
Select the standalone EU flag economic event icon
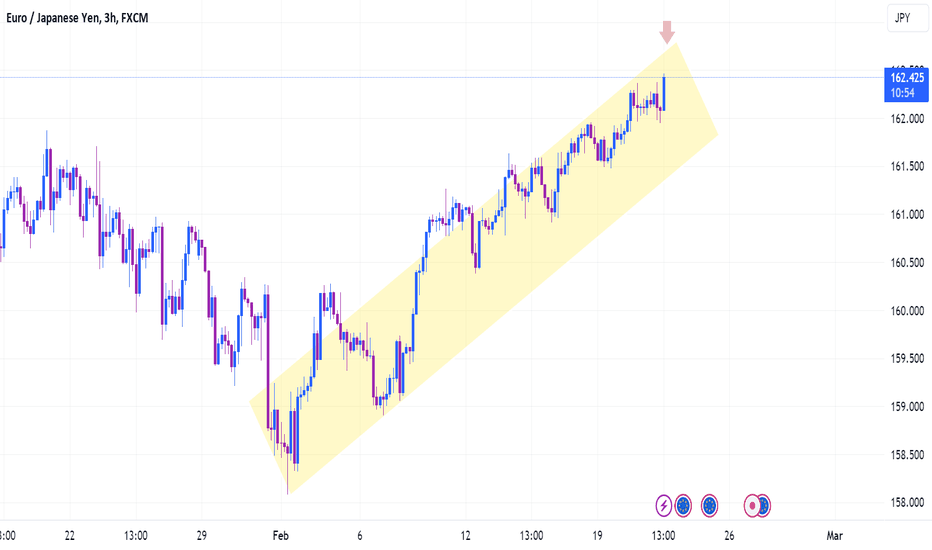click(x=709, y=505)
